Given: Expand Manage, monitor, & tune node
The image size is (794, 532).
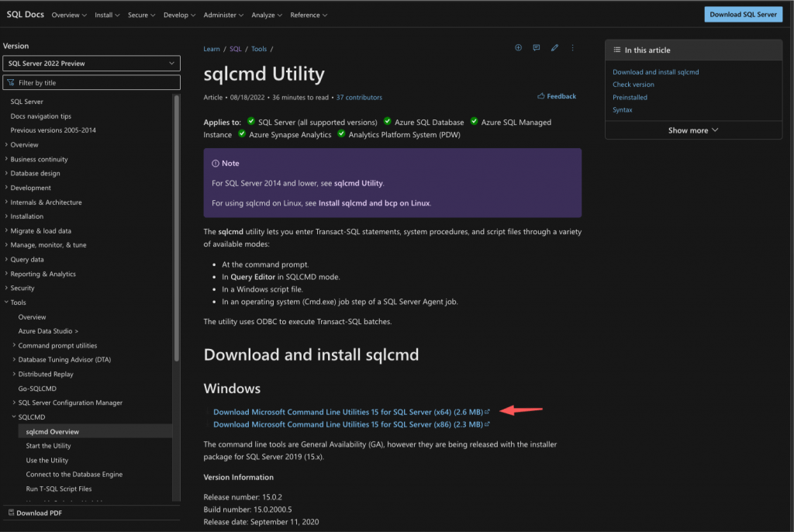Looking at the screenshot, I should tap(6, 245).
